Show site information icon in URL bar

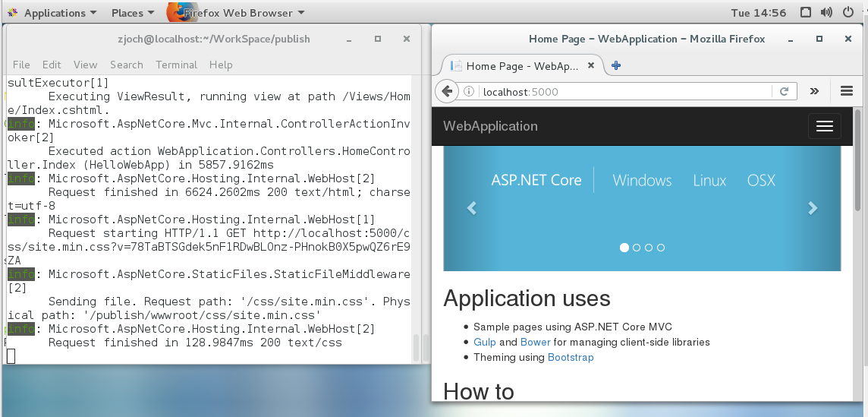coord(469,91)
